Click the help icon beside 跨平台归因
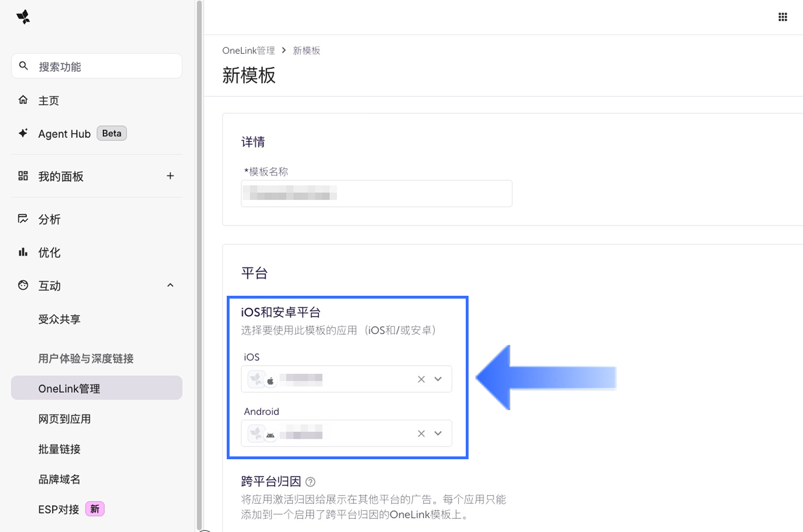Viewport: 803px width, 532px height. click(310, 482)
